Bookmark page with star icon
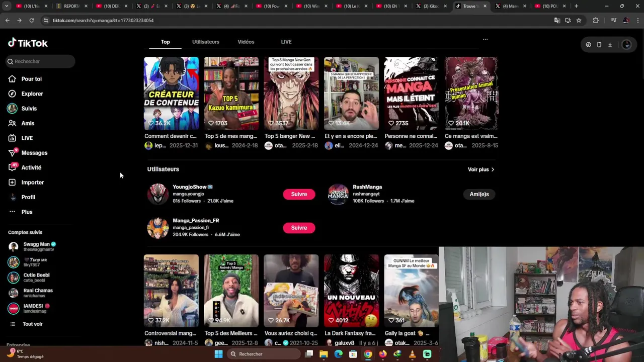 [x=579, y=20]
